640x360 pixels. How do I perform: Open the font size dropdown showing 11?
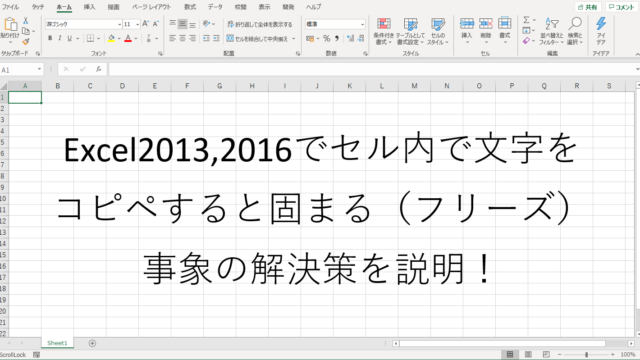(137, 24)
